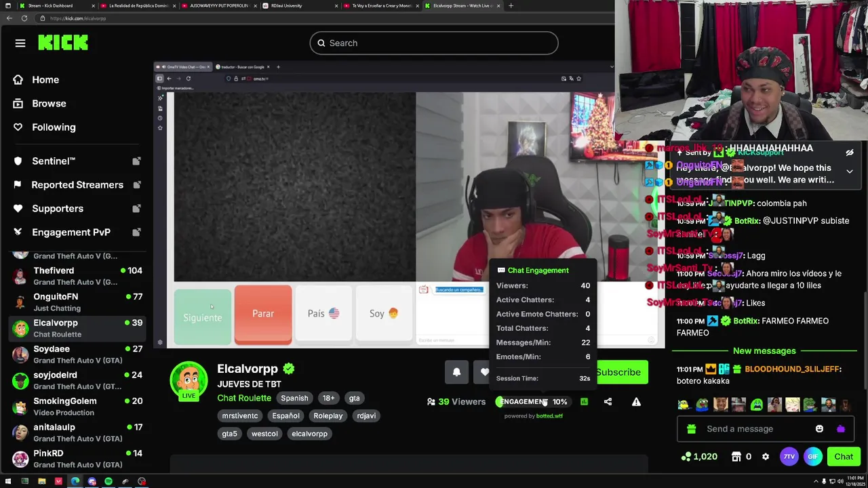
Task: Switch to AJSOWAVEYYY tab
Action: [x=219, y=5]
